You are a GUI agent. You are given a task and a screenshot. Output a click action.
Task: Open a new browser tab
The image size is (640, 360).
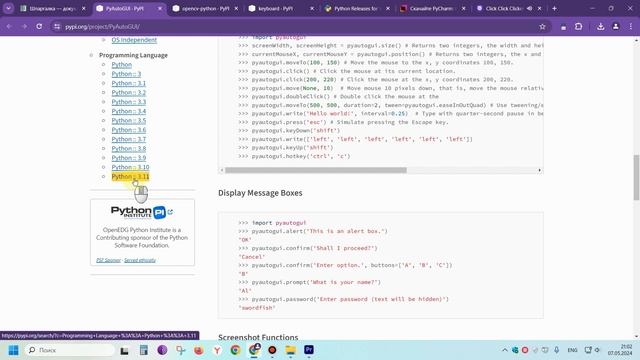(554, 8)
